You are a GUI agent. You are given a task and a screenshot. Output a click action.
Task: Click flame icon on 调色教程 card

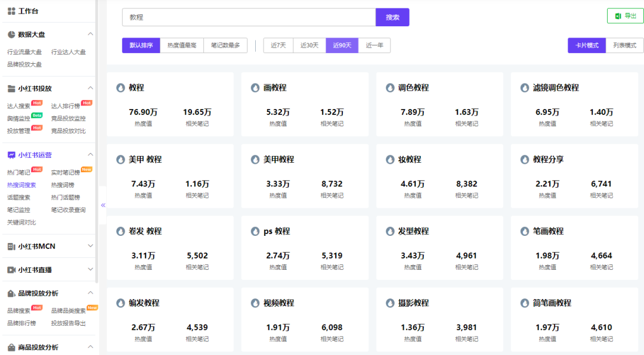point(390,88)
